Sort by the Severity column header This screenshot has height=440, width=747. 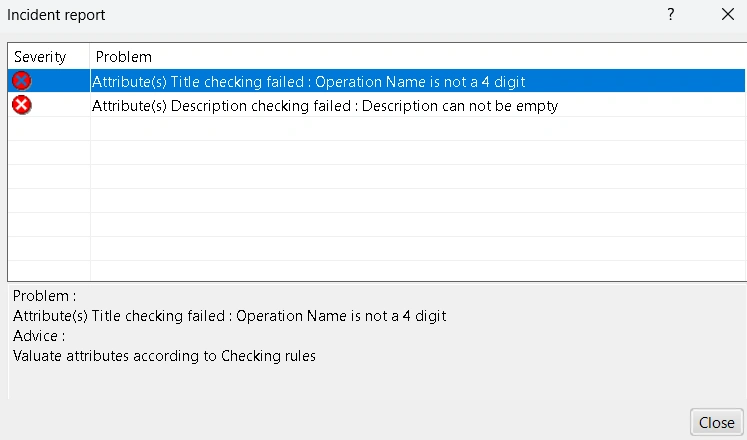tap(40, 57)
